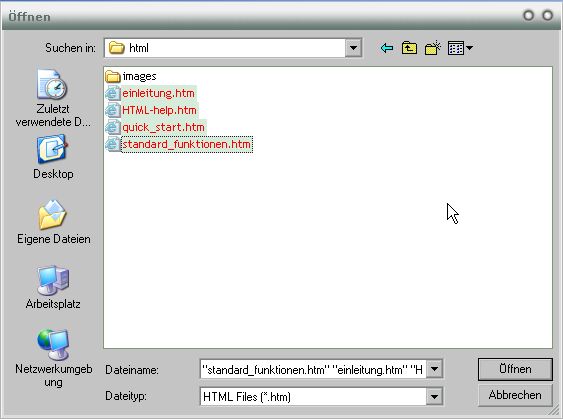Viewport: 563px width, 419px height.
Task: Create a new folder icon
Action: coord(433,48)
